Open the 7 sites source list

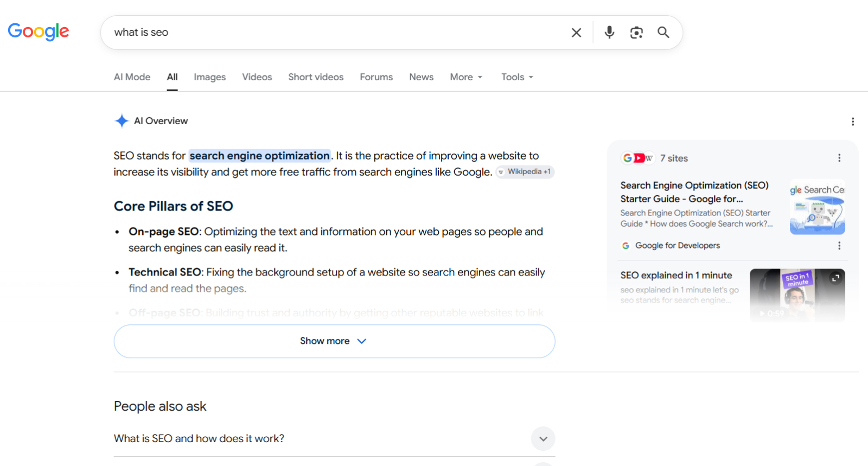(x=654, y=158)
